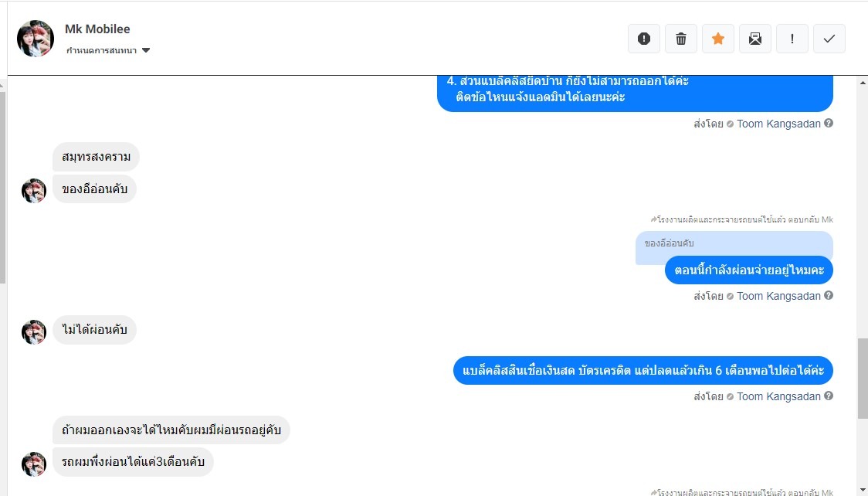Click the dropdown arrow beside กำหนดการสนทนา
The image size is (868, 496).
(x=146, y=50)
